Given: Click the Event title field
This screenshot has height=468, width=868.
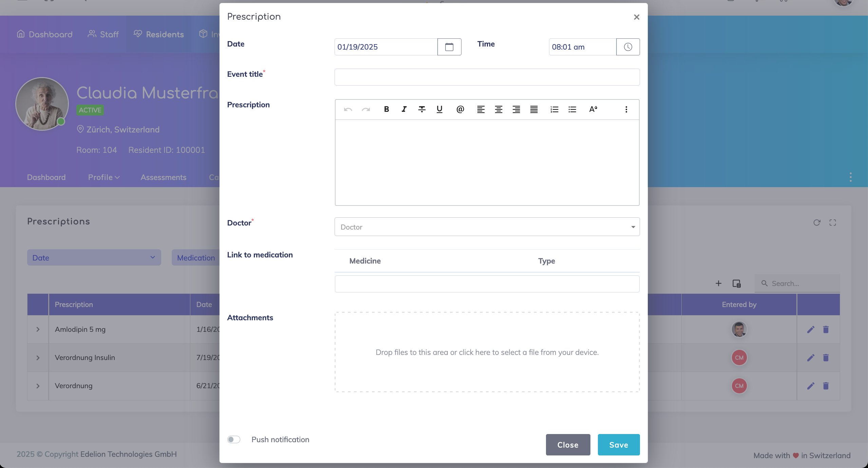Looking at the screenshot, I should pyautogui.click(x=487, y=77).
